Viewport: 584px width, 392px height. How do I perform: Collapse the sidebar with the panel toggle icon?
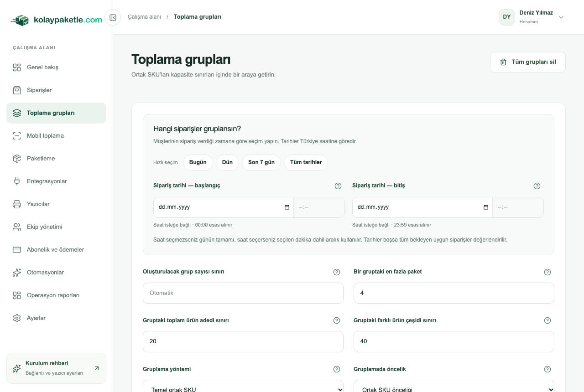[113, 17]
